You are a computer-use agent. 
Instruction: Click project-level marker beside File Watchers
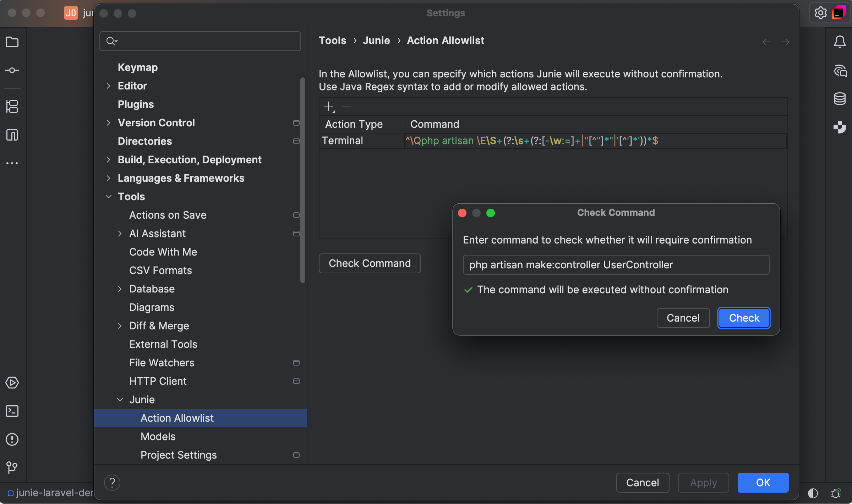click(296, 363)
